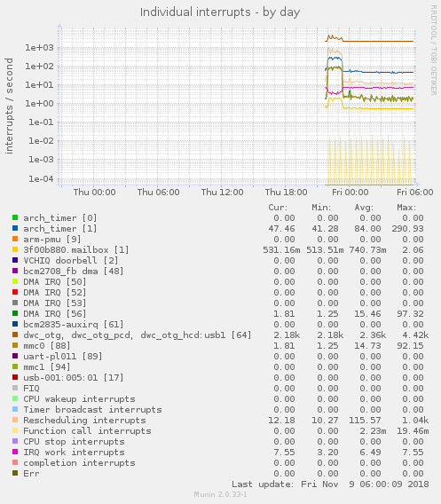The image size is (441, 504).
Task: Click the Fri 00:00 time axis label
Action: [350, 193]
